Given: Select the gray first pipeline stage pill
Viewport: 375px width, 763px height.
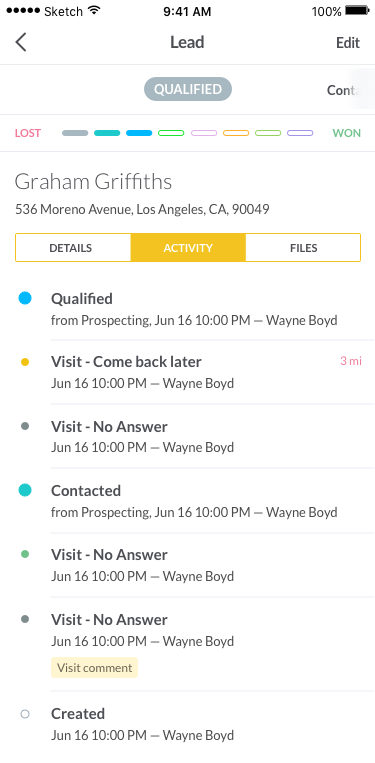Looking at the screenshot, I should 75,133.
